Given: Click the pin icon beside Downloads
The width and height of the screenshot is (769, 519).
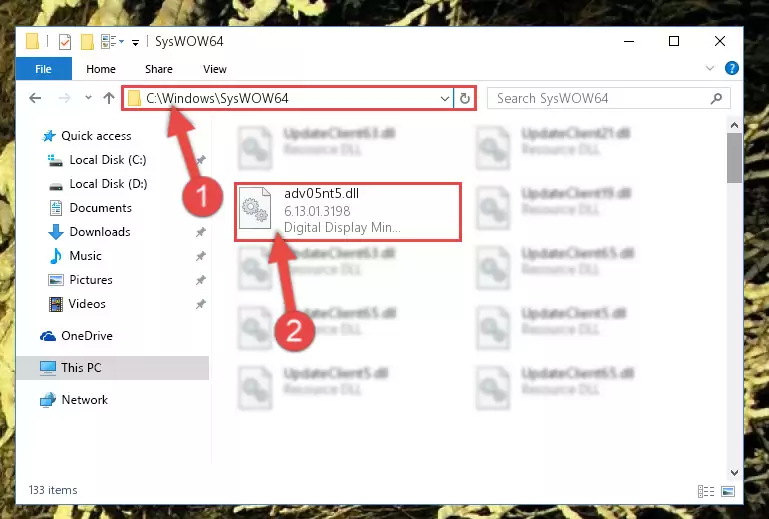Looking at the screenshot, I should 201,232.
